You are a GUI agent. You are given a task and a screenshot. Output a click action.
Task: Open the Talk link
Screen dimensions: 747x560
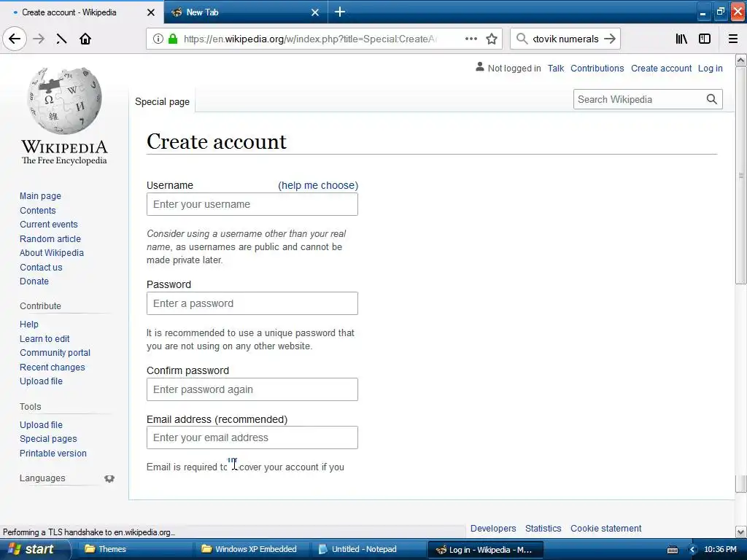click(555, 68)
